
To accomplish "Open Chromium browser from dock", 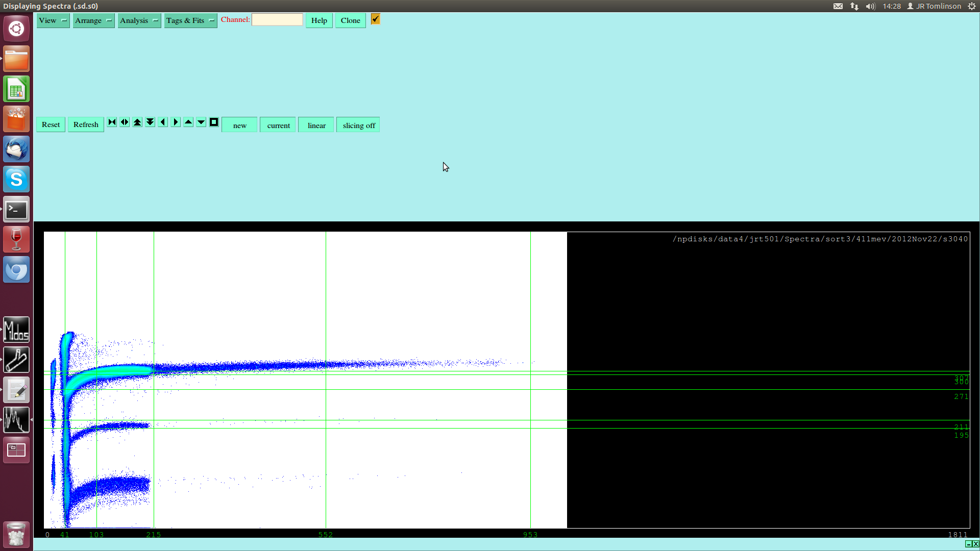I will [x=16, y=269].
